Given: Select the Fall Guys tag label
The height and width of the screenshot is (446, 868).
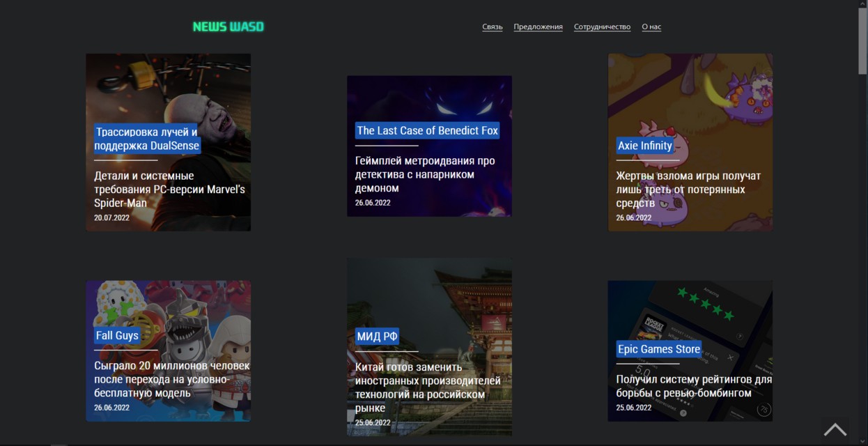Looking at the screenshot, I should (117, 335).
